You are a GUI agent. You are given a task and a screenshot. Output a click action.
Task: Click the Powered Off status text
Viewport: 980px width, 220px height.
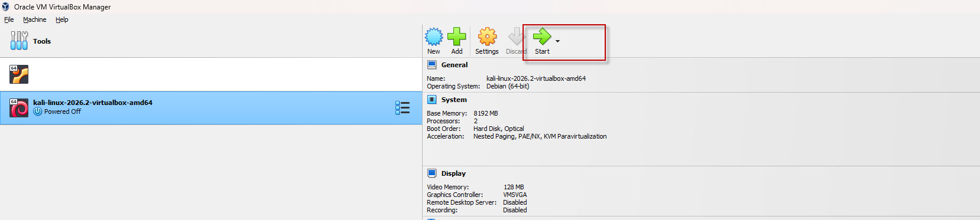[63, 111]
